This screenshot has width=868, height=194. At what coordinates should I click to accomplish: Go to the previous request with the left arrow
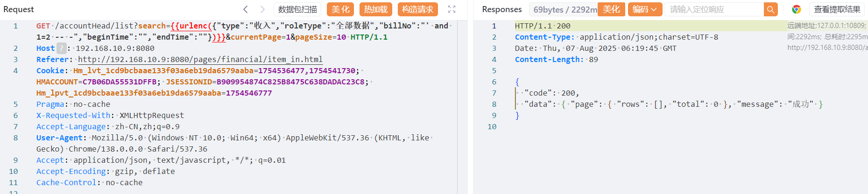246,9
